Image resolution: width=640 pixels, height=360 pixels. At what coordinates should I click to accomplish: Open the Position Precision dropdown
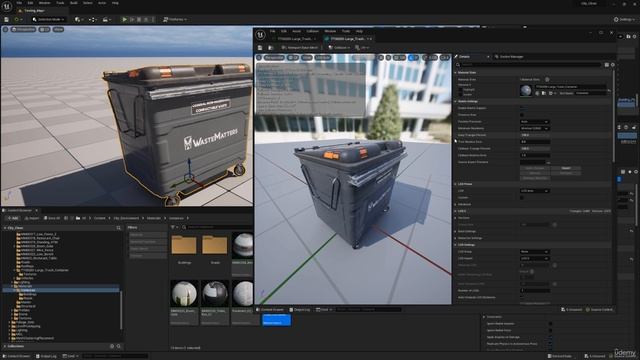point(535,122)
